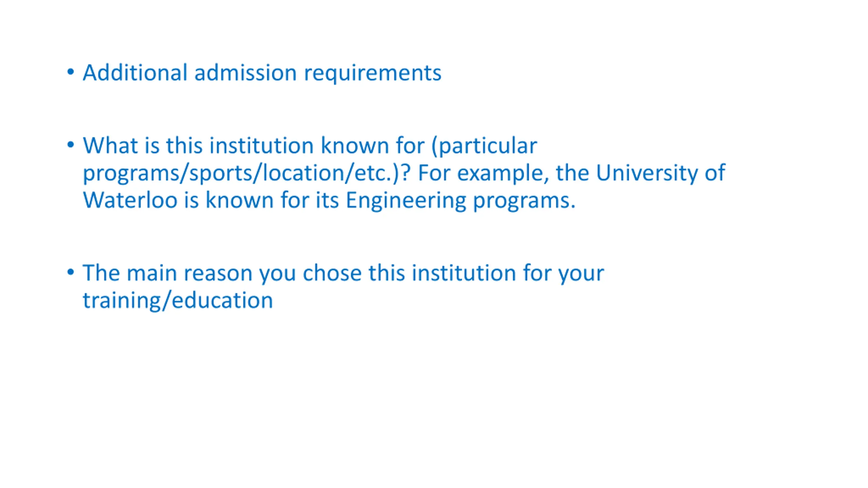Click the first bullet point marker
Image resolution: width=868 pixels, height=488 pixels.
pos(71,72)
